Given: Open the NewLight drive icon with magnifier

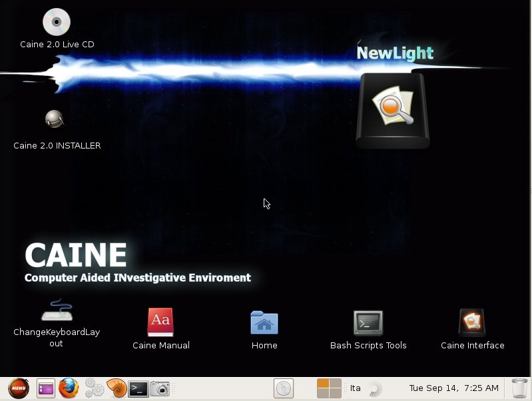Looking at the screenshot, I should pos(393,111).
